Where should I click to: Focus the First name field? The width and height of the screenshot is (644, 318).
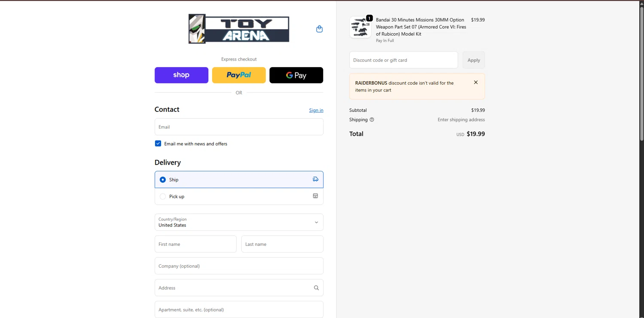195,244
